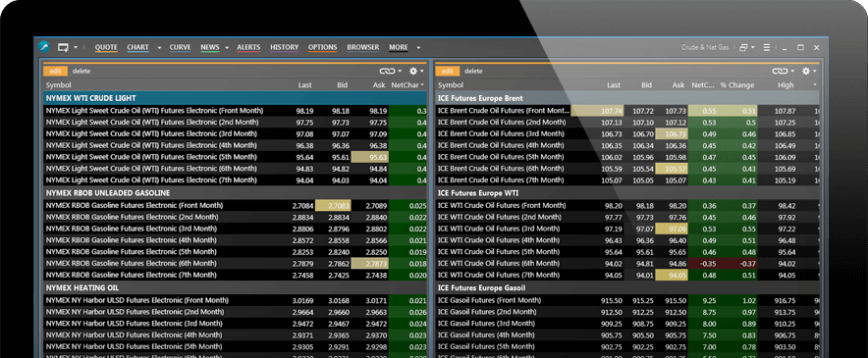Sort by Last column in left panel
This screenshot has height=358, width=868.
click(304, 85)
